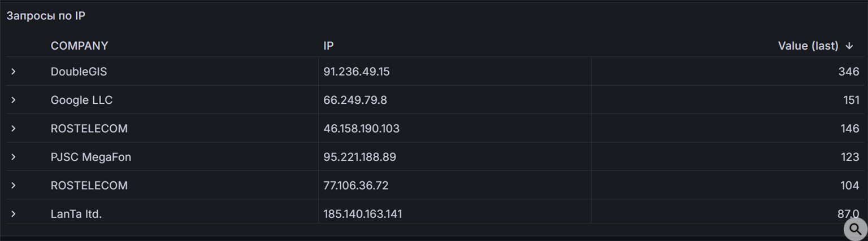This screenshot has height=241, width=868.
Task: Toggle the Value (last) sort arrow
Action: tap(849, 46)
